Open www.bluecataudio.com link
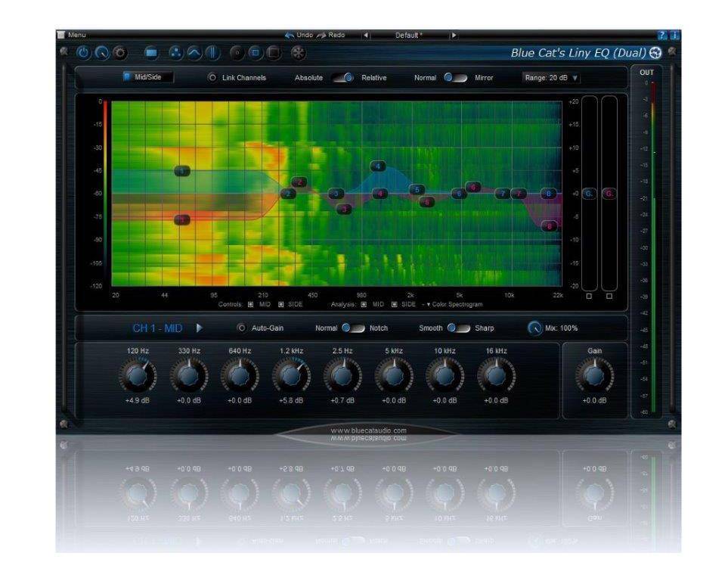Image resolution: width=728 pixels, height=581 pixels. click(369, 430)
